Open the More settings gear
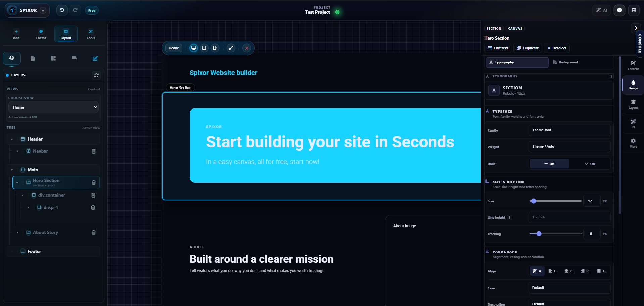 (x=633, y=143)
